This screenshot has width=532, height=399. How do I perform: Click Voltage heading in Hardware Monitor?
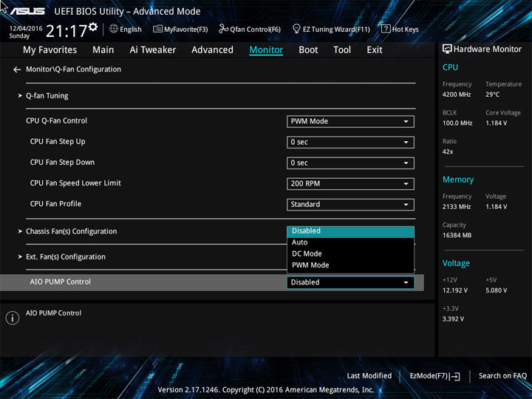[456, 263]
